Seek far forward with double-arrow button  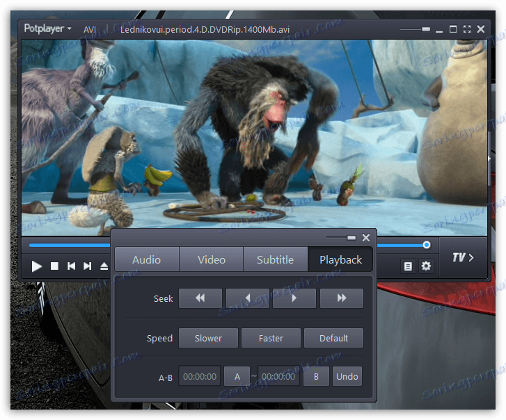pos(342,298)
